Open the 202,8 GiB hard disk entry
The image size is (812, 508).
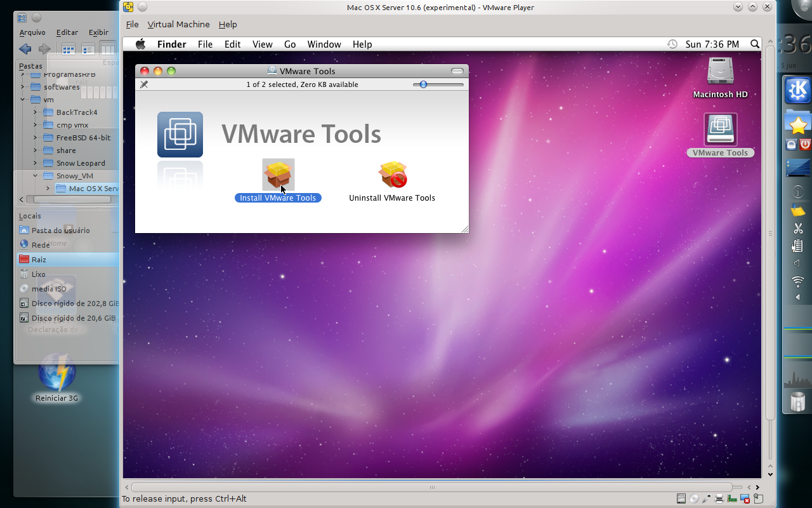[x=68, y=304]
